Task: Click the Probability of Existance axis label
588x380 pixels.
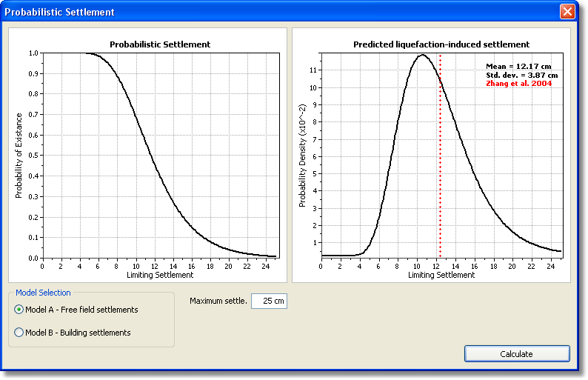Action: [x=19, y=156]
